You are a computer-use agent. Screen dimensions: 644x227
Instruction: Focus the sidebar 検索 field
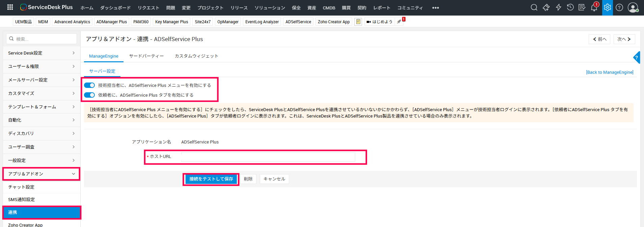pos(41,39)
